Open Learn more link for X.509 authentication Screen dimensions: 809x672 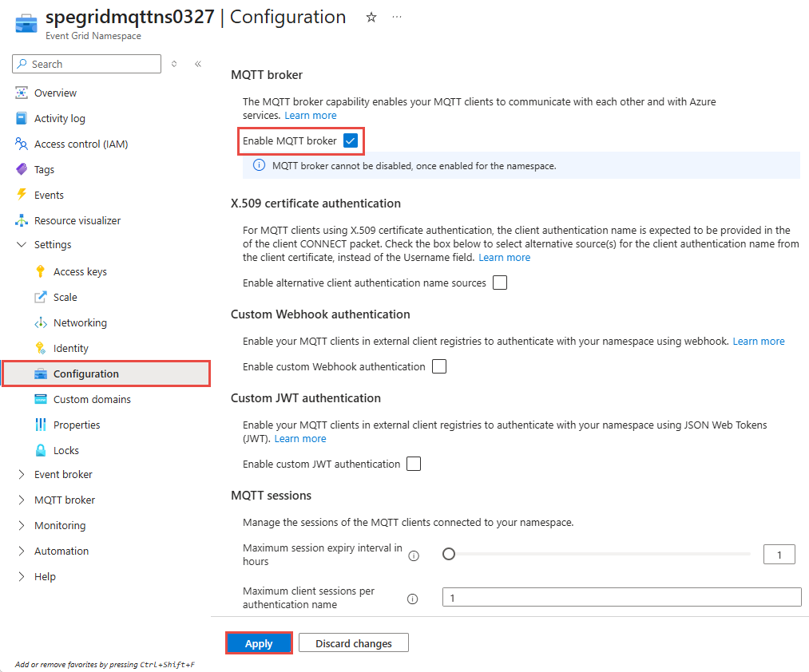click(504, 257)
